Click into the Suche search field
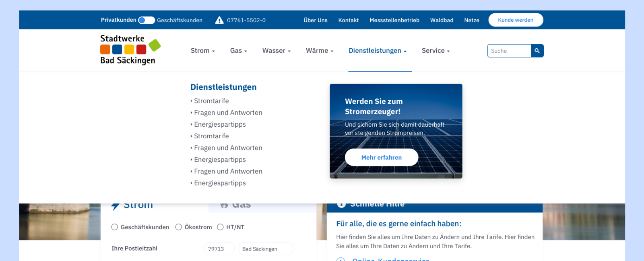Viewport: 644px width, 261px height. point(509,51)
